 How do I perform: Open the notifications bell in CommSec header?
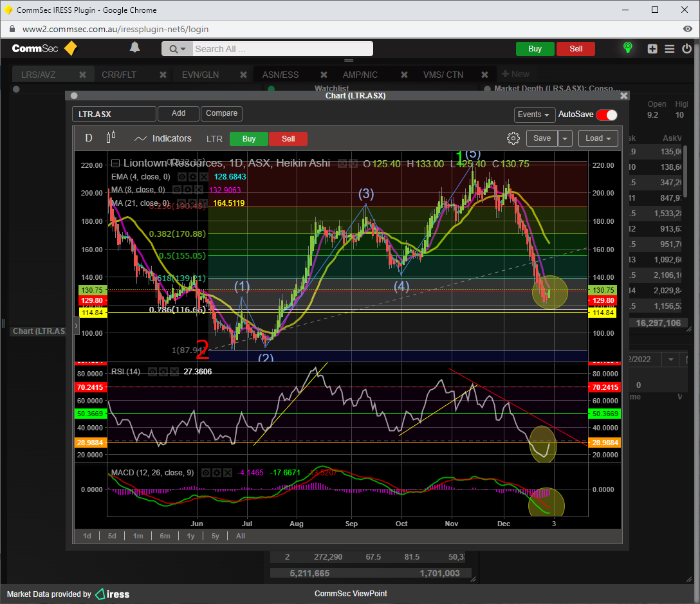[134, 48]
